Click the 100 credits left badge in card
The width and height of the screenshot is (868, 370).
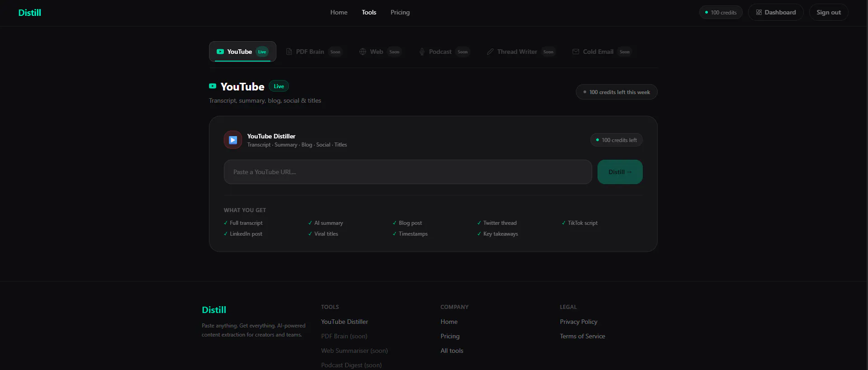617,140
